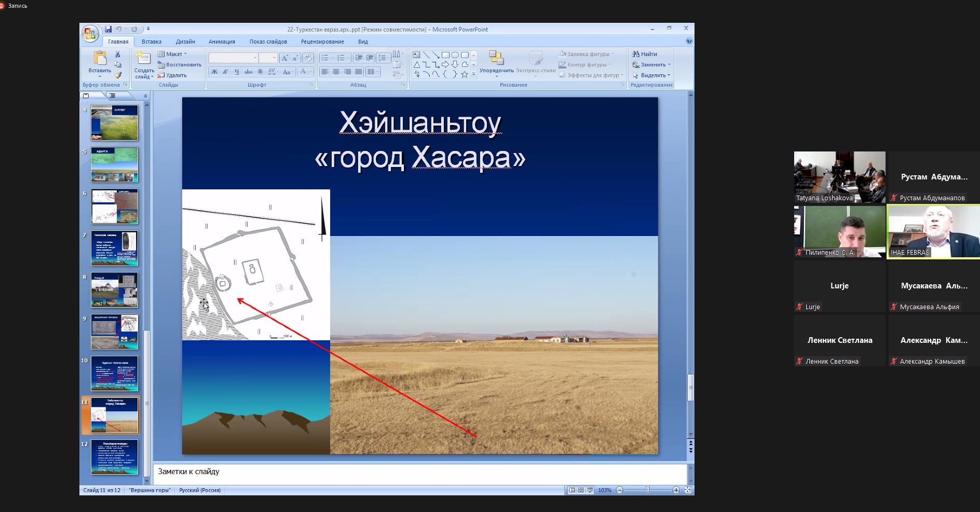Open the Вставка ribbon tab
Viewport: 980px width, 512px height.
(151, 41)
